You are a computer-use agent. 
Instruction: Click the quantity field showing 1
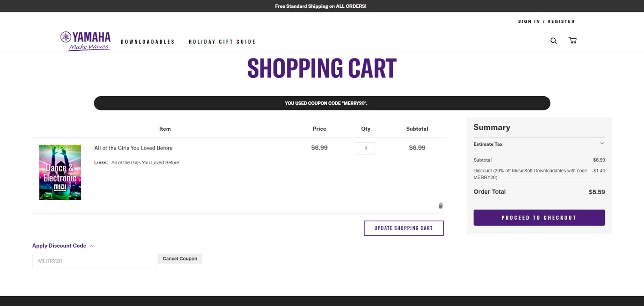[x=366, y=148]
